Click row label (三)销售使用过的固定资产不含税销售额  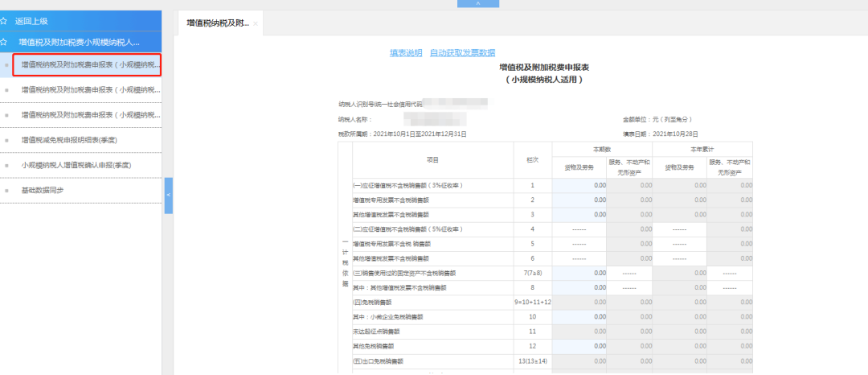403,273
